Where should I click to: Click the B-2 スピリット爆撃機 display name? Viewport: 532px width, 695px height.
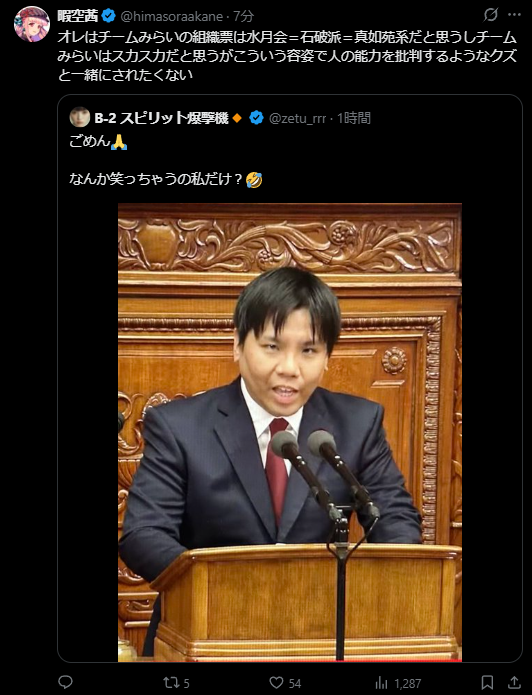161,118
